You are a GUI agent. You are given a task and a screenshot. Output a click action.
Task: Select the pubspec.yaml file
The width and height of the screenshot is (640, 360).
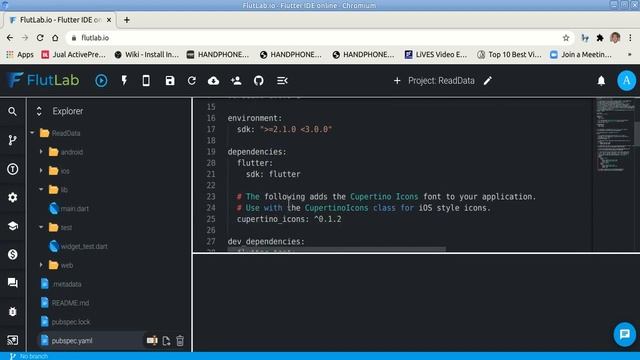pos(72,340)
